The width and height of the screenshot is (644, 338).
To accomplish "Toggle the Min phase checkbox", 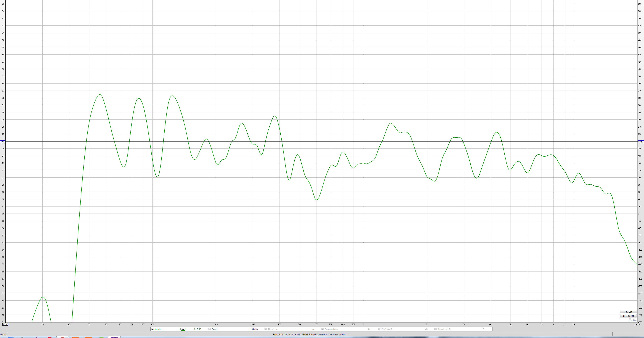I will coord(266,329).
